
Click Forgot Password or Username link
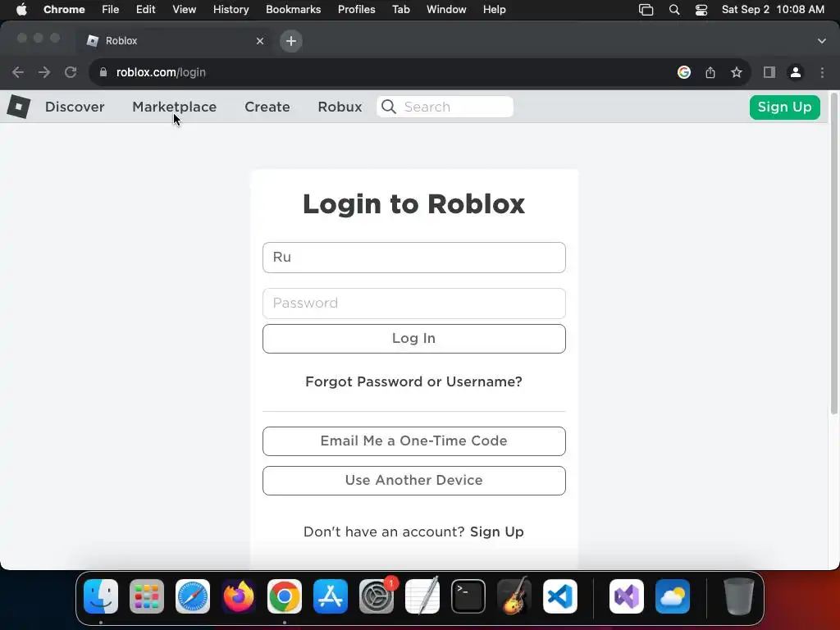tap(413, 381)
